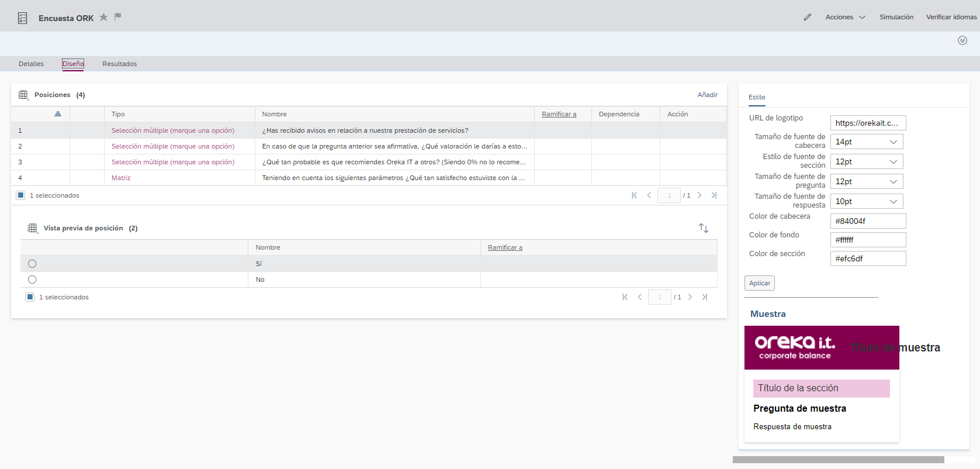Click Oreka IT logo in sample preview
This screenshot has height=469, width=980.
click(x=795, y=347)
